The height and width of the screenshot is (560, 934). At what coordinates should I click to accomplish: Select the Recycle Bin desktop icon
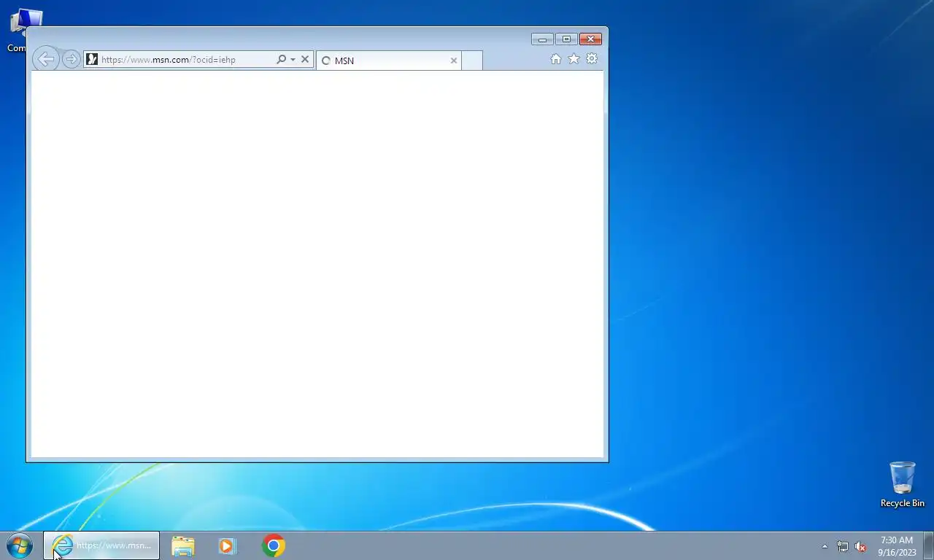pos(902,484)
